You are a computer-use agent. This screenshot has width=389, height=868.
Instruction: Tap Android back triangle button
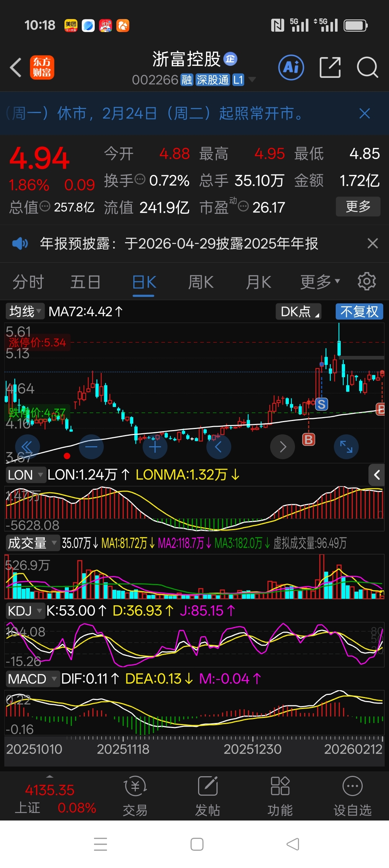pyautogui.click(x=293, y=844)
